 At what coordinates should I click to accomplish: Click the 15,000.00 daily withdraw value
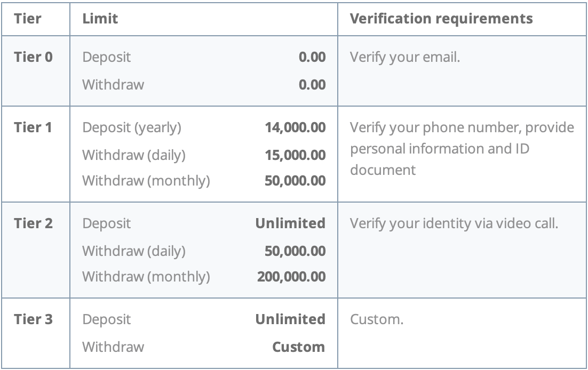295,155
